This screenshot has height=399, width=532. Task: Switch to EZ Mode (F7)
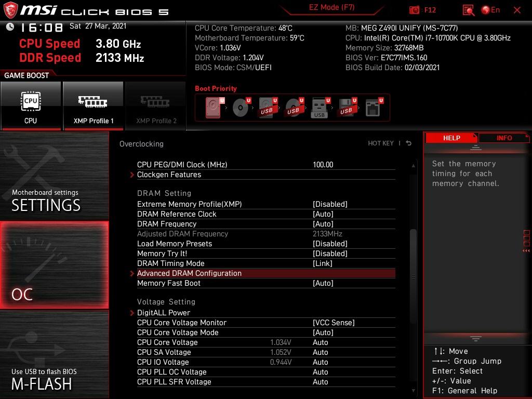tap(331, 7)
